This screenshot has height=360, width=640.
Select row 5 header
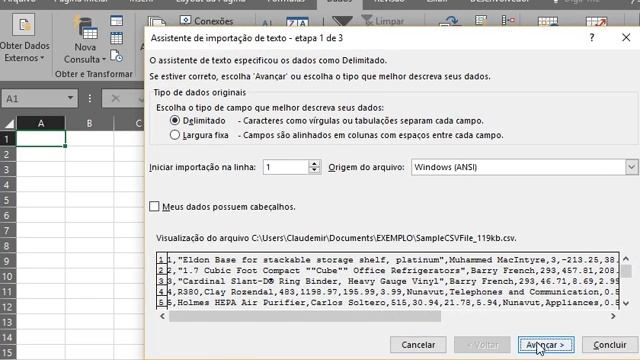(x=8, y=200)
